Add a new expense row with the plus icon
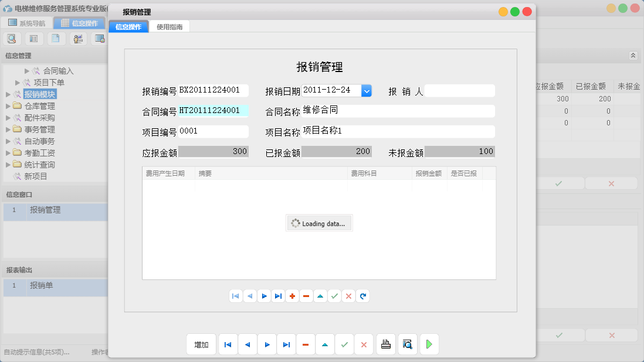 pos(292,296)
